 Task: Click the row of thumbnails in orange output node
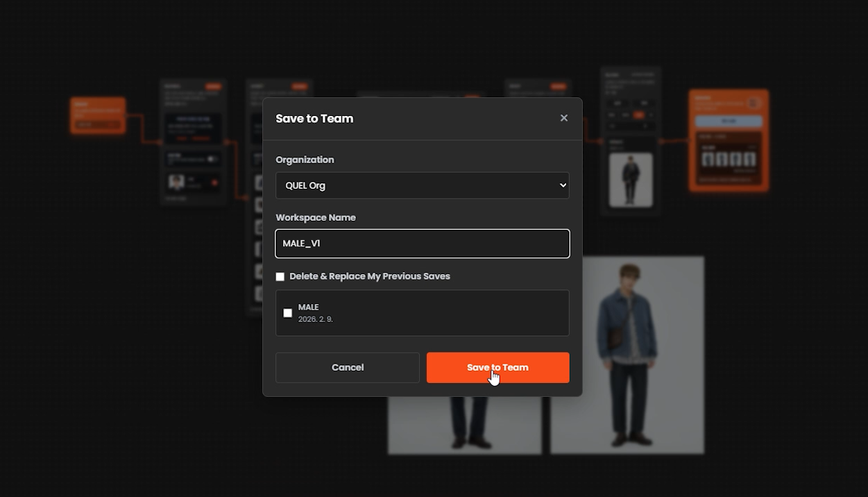729,160
